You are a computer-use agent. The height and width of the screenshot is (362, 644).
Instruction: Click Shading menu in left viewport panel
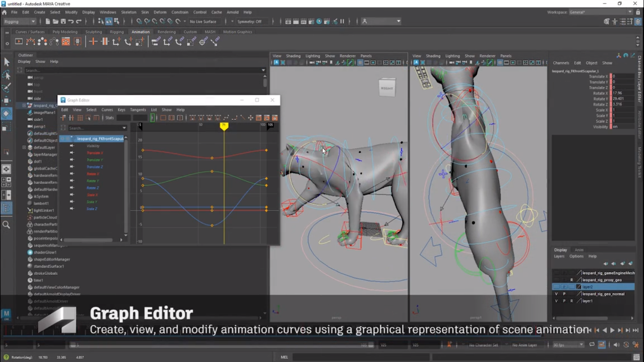(293, 56)
